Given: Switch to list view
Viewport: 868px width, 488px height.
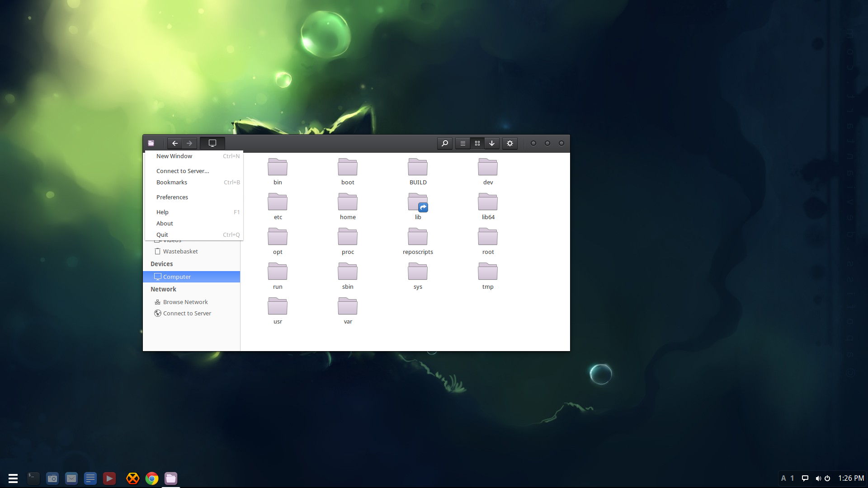Looking at the screenshot, I should (463, 143).
